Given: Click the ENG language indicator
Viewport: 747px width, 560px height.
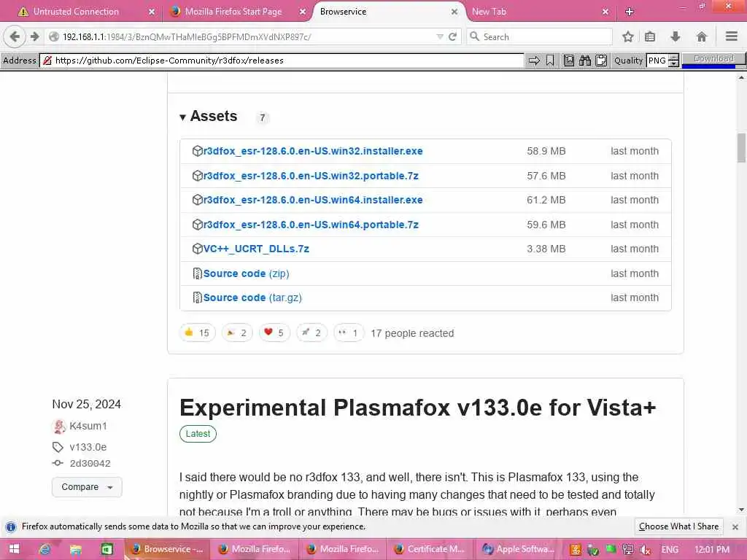Looking at the screenshot, I should 670,550.
